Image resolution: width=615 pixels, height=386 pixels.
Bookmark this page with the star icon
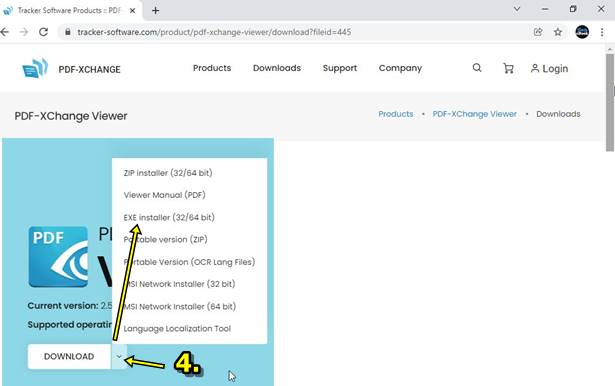(558, 32)
